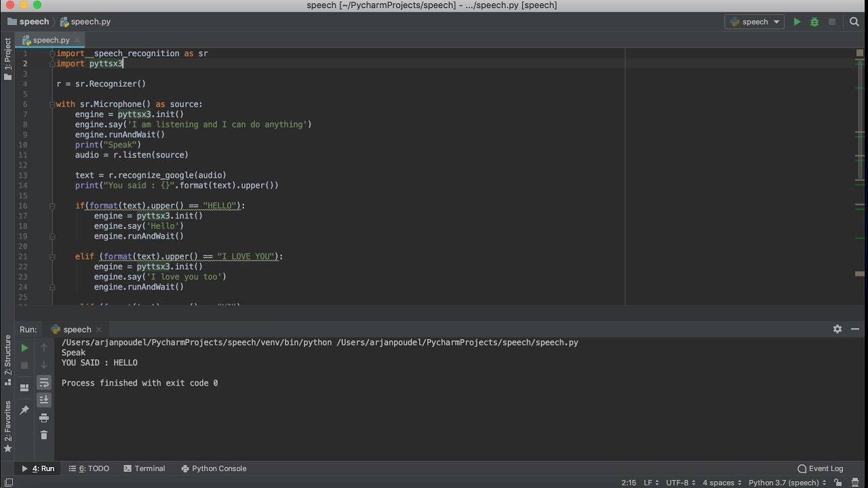Start debugging with the bug icon
868x488 pixels.
(x=814, y=22)
